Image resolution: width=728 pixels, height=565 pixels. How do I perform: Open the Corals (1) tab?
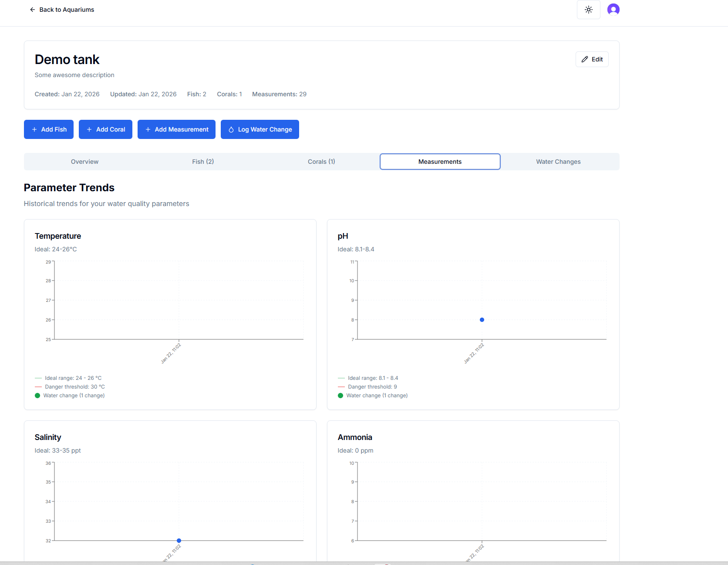point(321,162)
